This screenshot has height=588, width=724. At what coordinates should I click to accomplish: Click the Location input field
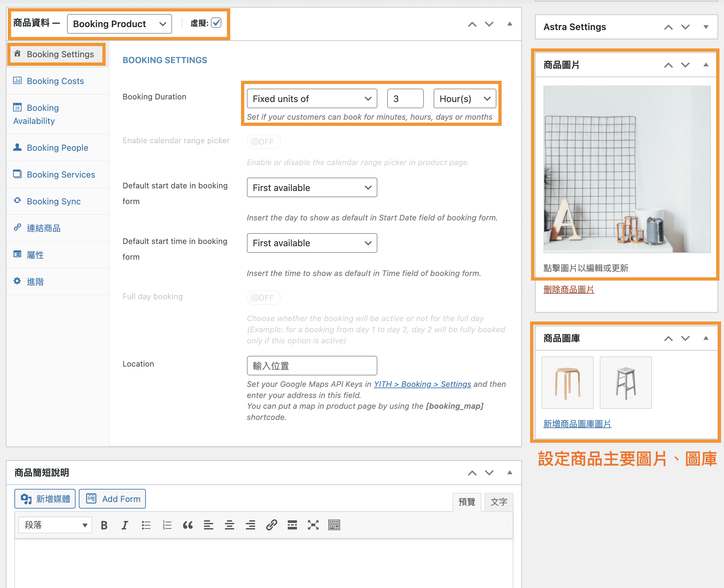(x=312, y=366)
